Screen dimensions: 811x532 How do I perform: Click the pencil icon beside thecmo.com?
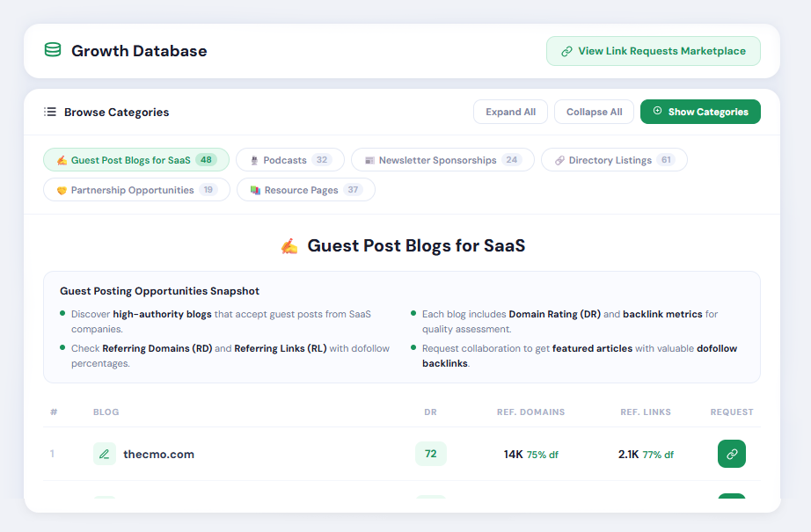(x=105, y=454)
